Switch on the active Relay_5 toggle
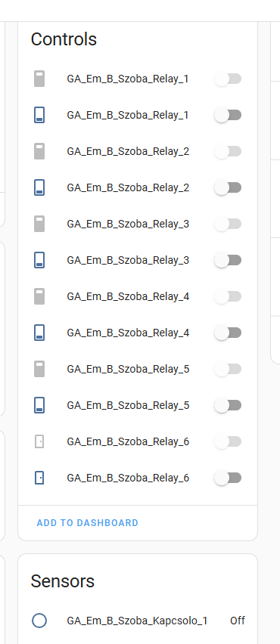Viewport: 280px width, 644px height. point(228,405)
